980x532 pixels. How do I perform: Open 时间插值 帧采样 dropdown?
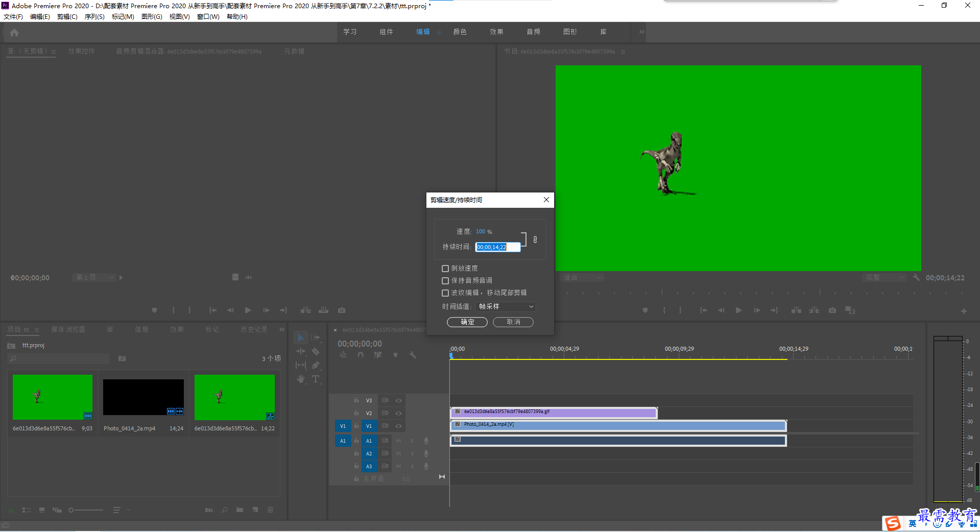[x=506, y=307]
